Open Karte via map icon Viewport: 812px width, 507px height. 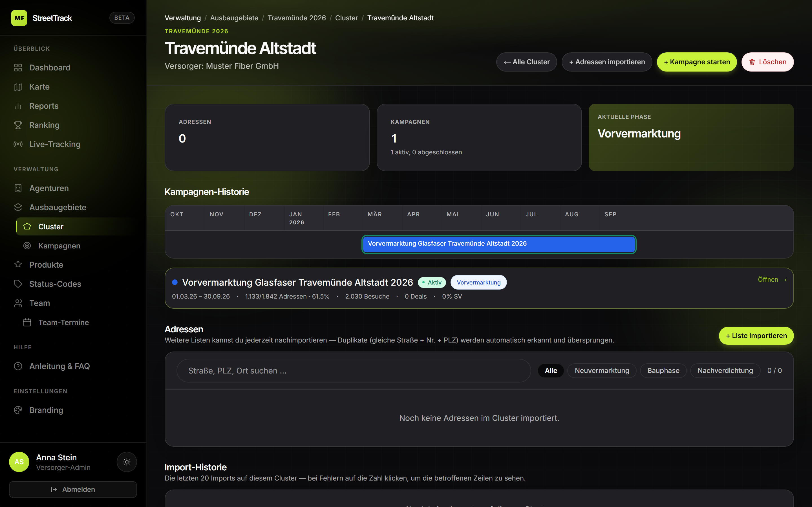(18, 87)
